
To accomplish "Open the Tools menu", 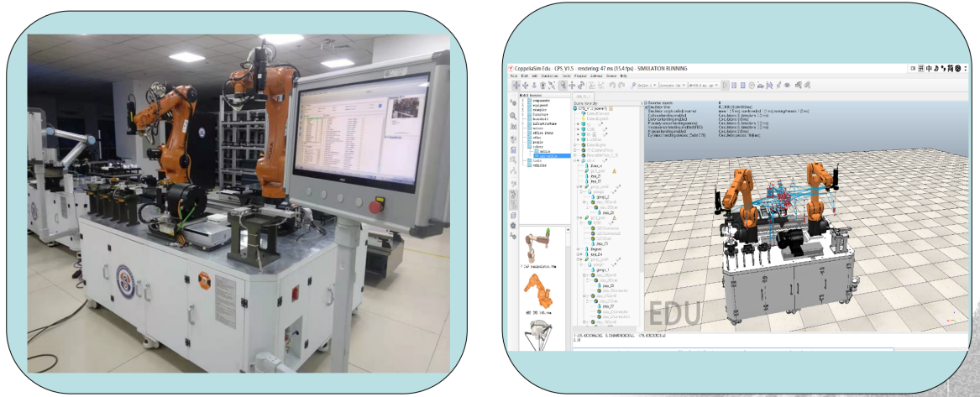I will (x=567, y=76).
